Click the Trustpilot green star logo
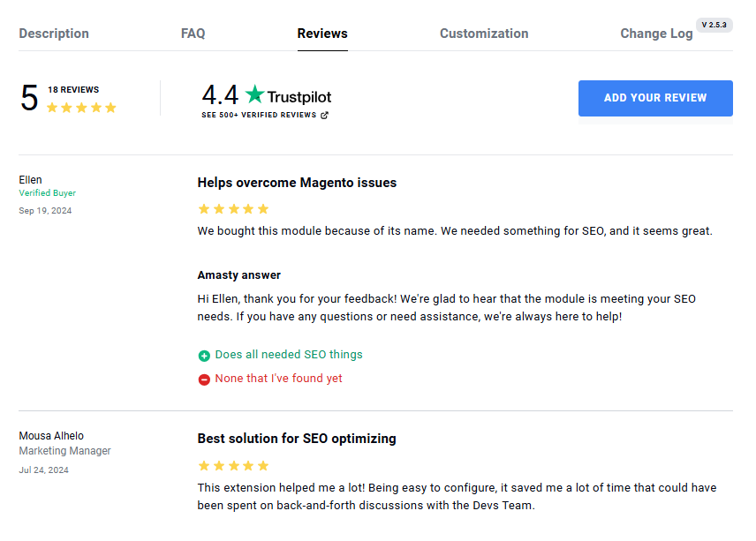This screenshot has height=541, width=756. [x=254, y=94]
